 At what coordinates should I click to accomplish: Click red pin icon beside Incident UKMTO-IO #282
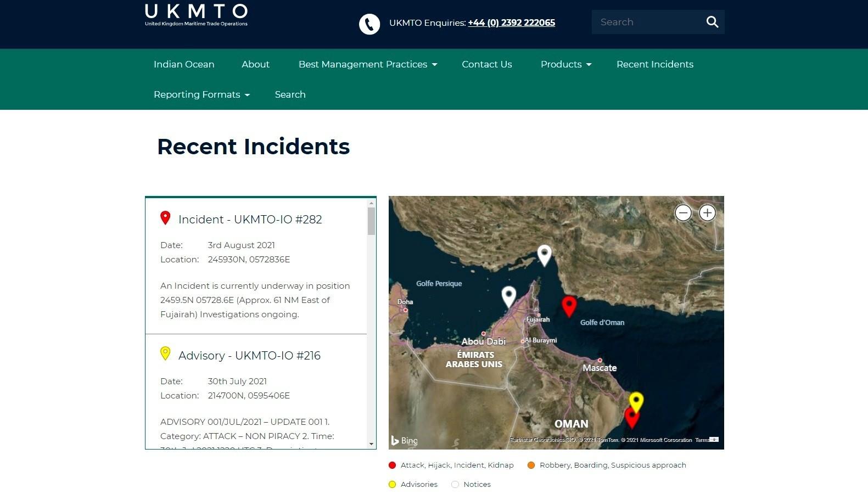pos(165,218)
